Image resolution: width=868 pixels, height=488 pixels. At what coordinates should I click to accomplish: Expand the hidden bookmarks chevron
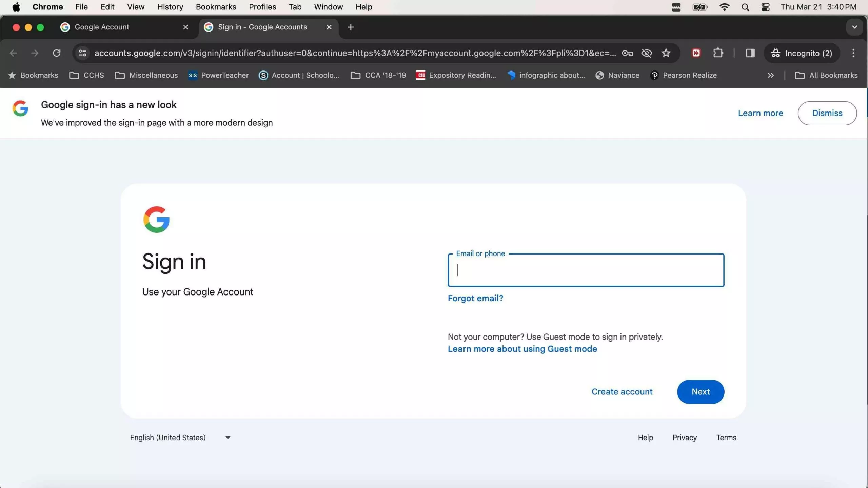click(x=770, y=75)
